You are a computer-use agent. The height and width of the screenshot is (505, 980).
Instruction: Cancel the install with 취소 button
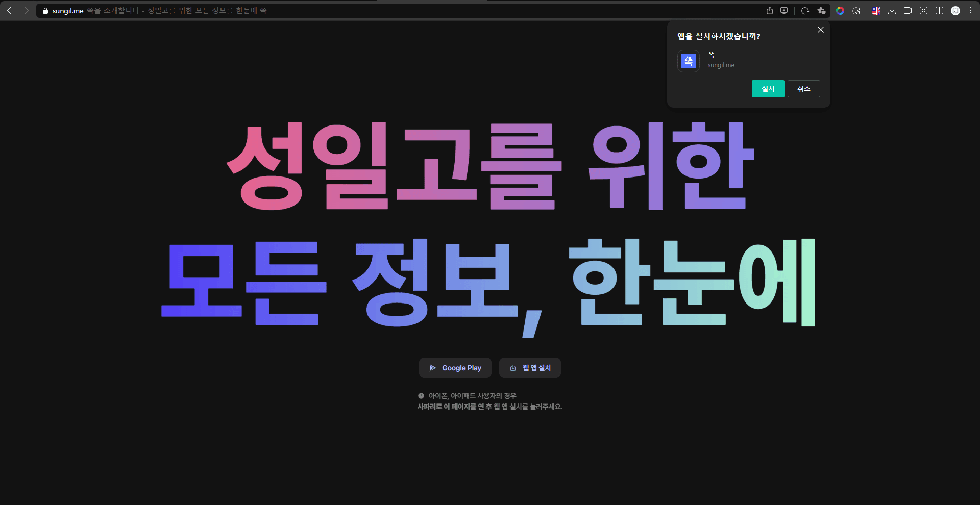804,89
